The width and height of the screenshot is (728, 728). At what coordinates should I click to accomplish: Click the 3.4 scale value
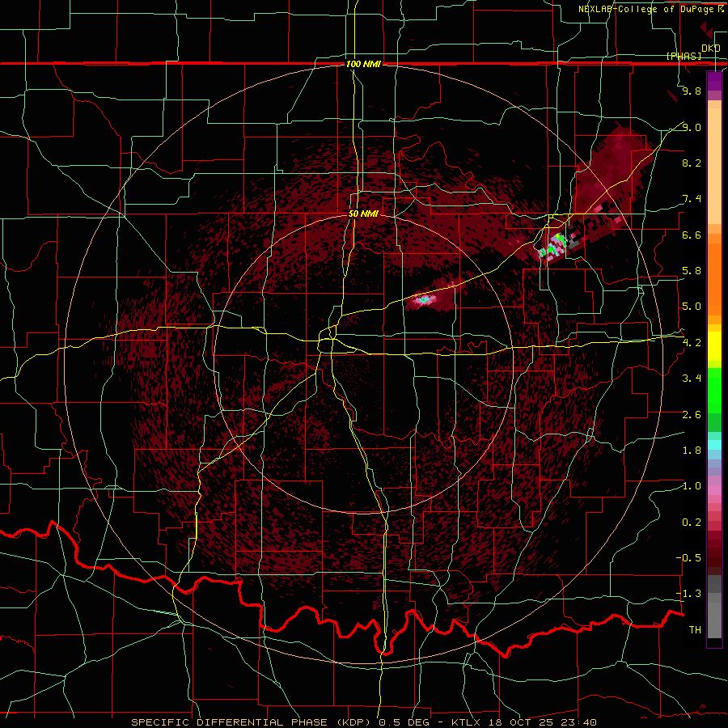692,379
